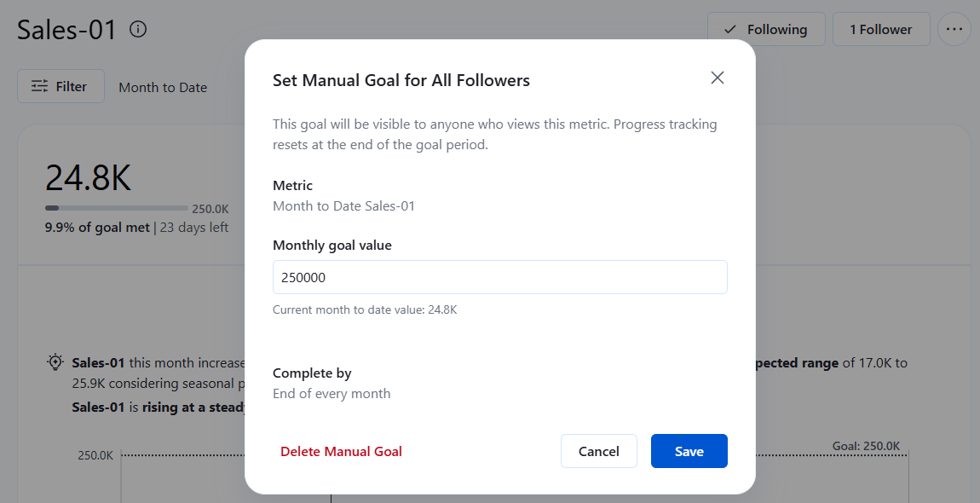Viewport: 980px width, 503px height.
Task: Click the lightbulb insight icon
Action: (55, 362)
